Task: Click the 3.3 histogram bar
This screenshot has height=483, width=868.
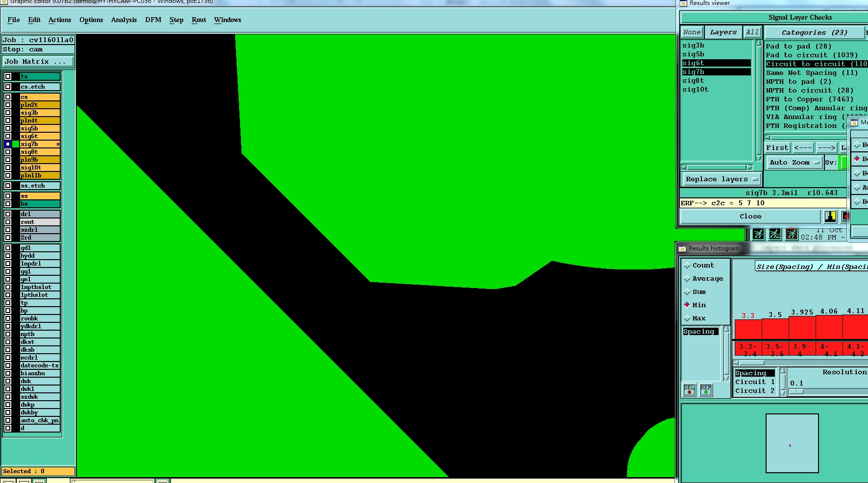Action: pyautogui.click(x=748, y=329)
